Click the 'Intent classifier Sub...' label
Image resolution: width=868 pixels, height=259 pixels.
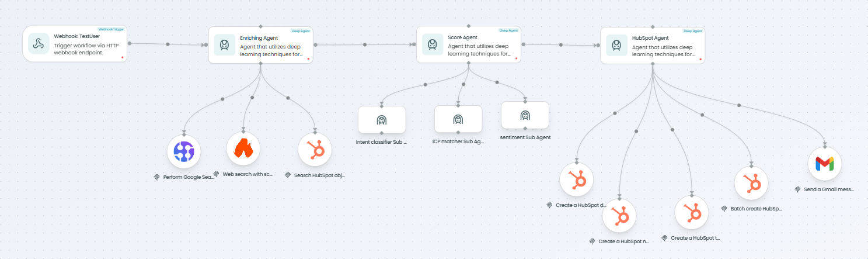click(381, 142)
